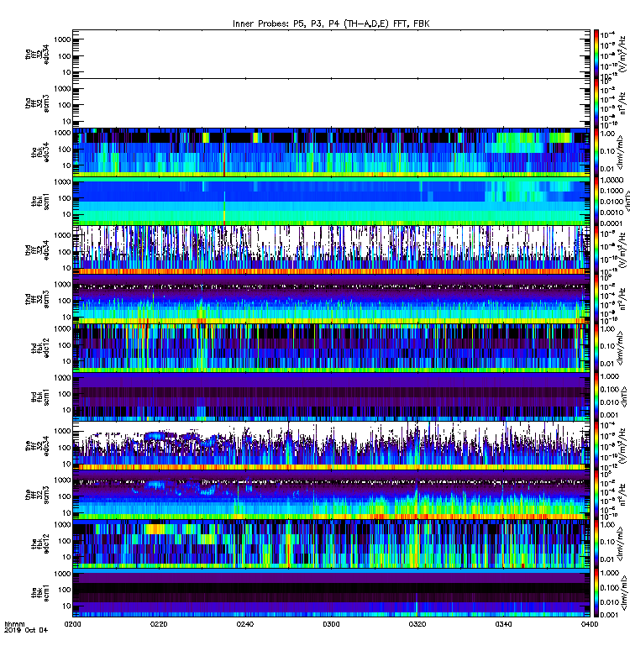Click the 'tha fbk scm1' y-axis title
This screenshot has height=672, width=630.
click(40, 201)
